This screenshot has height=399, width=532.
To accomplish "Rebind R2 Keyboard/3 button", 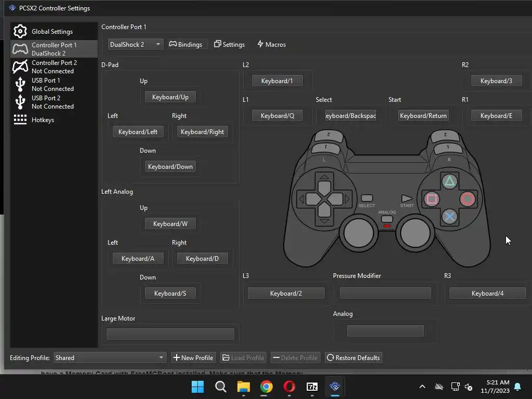I will [496, 81].
